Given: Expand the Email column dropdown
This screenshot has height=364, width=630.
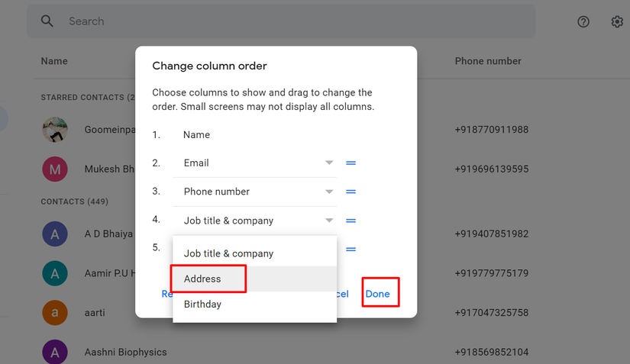Looking at the screenshot, I should (x=329, y=163).
